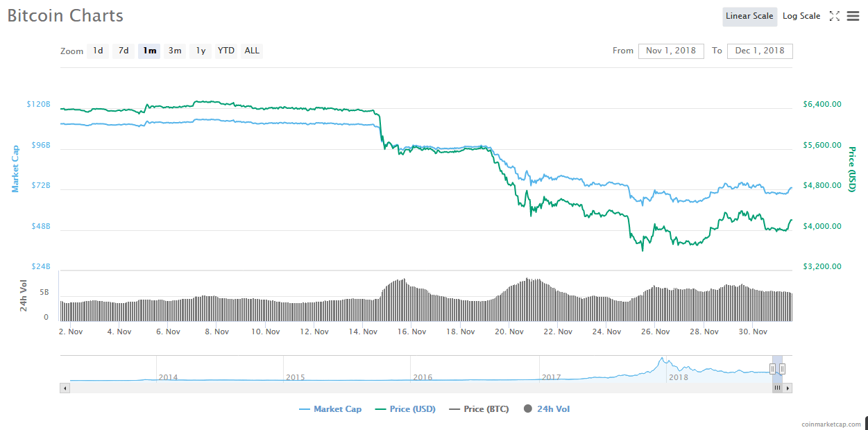Screen dimensions: 868x430
Task: Click the $48B market cap axis label
Action: point(41,227)
